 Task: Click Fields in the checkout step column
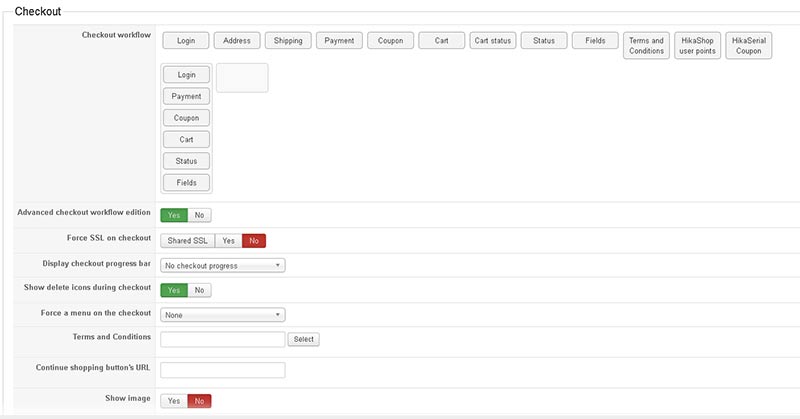(x=186, y=182)
